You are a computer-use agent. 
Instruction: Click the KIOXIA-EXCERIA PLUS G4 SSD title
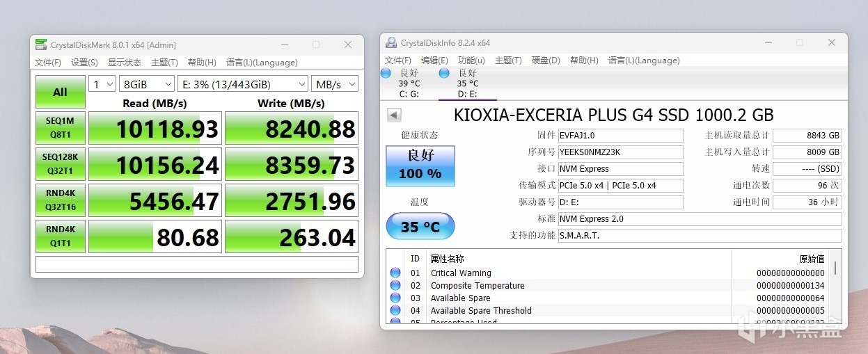pyautogui.click(x=614, y=115)
